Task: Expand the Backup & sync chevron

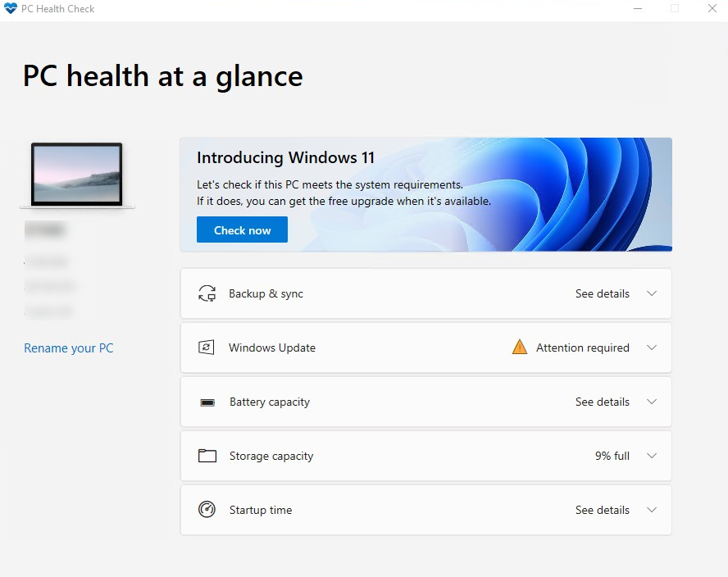Action: (x=652, y=293)
